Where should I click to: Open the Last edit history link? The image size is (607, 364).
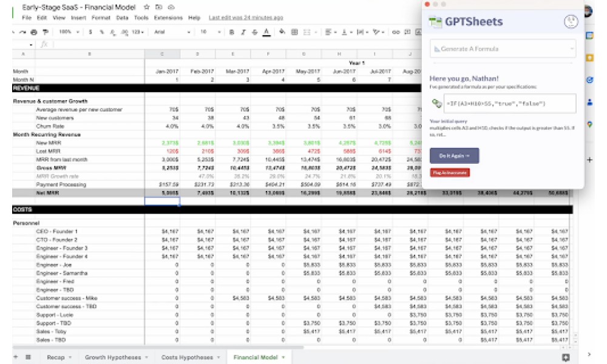[245, 18]
